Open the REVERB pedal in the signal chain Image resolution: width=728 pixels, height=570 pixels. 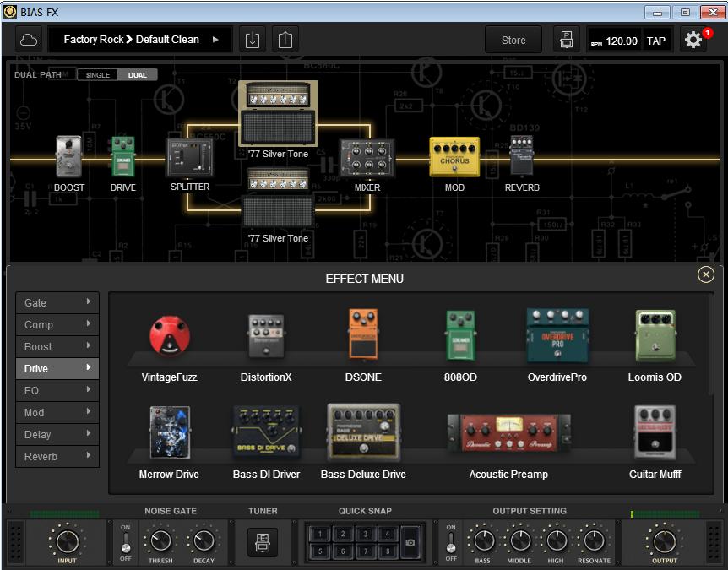click(521, 156)
